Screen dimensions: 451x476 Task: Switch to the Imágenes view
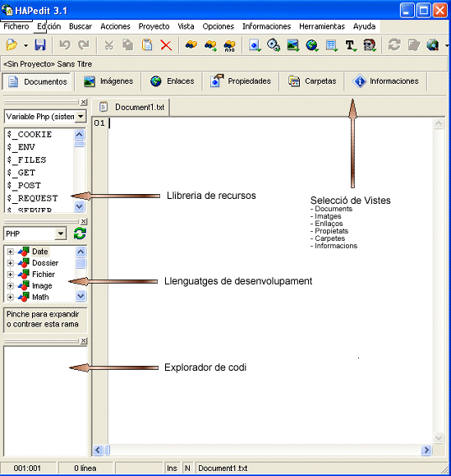coord(108,81)
